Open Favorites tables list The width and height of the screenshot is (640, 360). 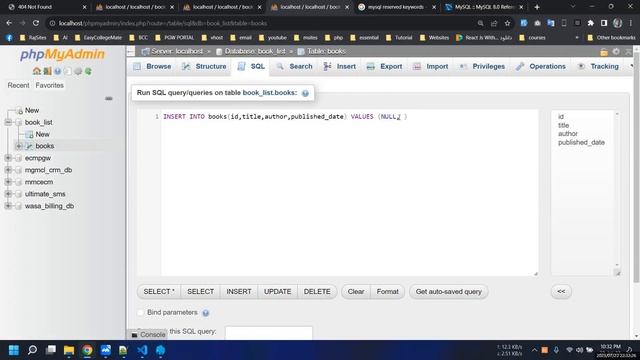click(x=49, y=85)
